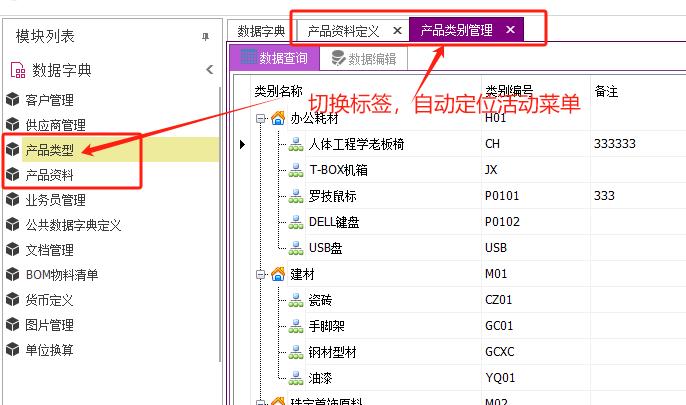Open 公共数据字典定义 menu item
Screen dimensions: 686x405
click(74, 225)
